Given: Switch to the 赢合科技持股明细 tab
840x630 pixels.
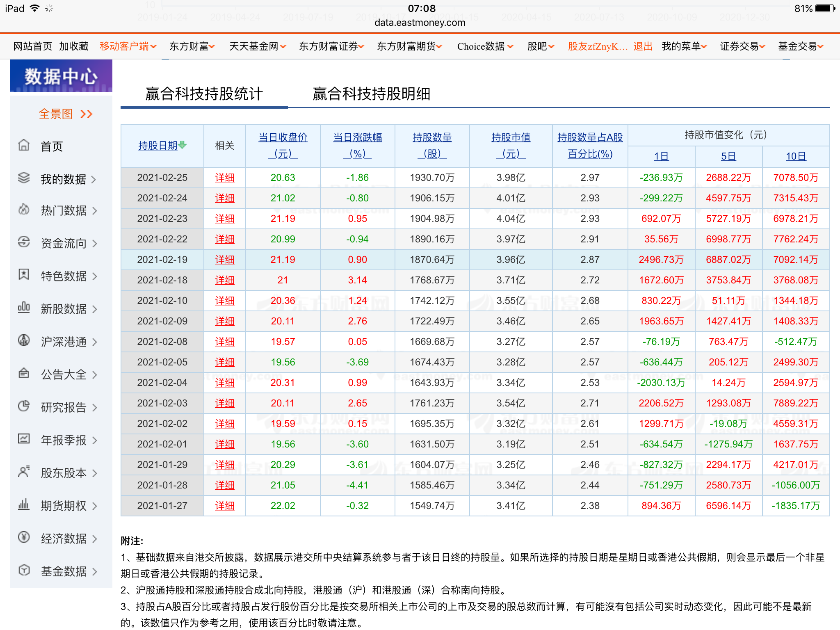Looking at the screenshot, I should click(371, 94).
